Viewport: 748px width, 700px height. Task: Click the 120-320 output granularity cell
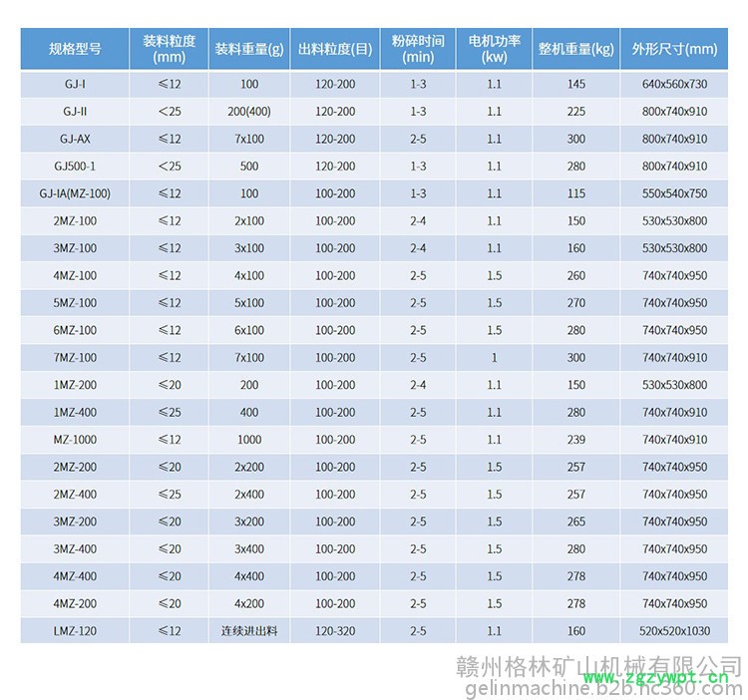(x=335, y=630)
